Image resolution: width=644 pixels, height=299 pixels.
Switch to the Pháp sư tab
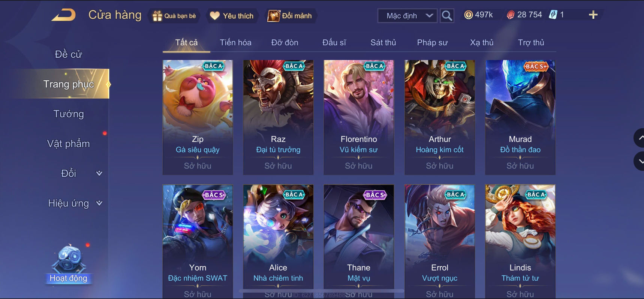(432, 42)
